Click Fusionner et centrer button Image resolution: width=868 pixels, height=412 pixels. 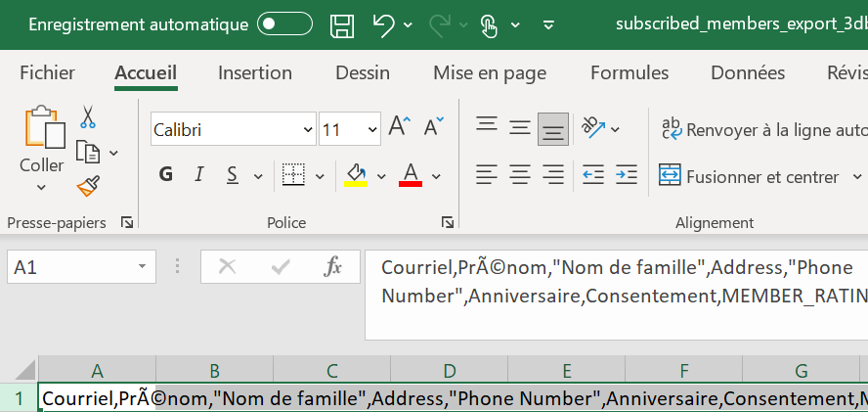pyautogui.click(x=749, y=176)
